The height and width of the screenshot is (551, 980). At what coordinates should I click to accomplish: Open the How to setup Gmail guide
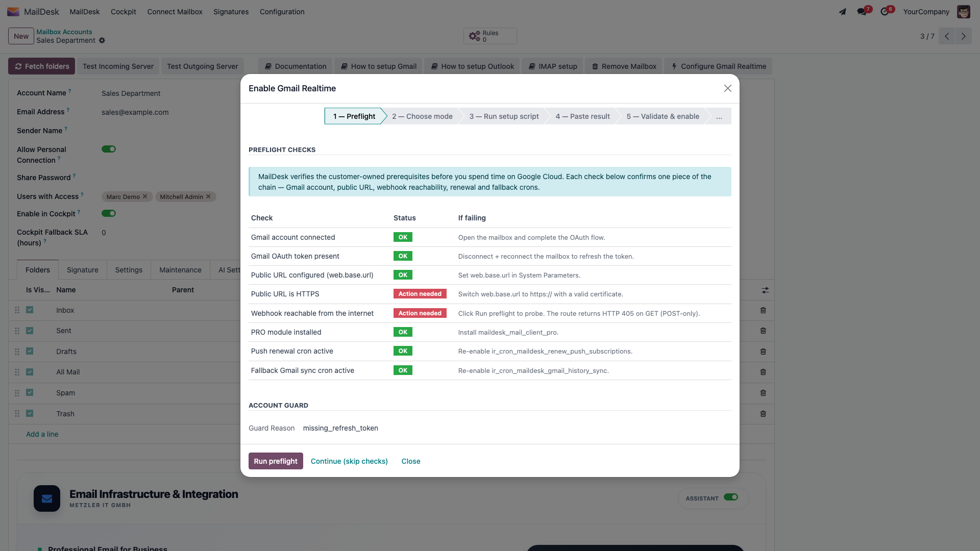(378, 66)
